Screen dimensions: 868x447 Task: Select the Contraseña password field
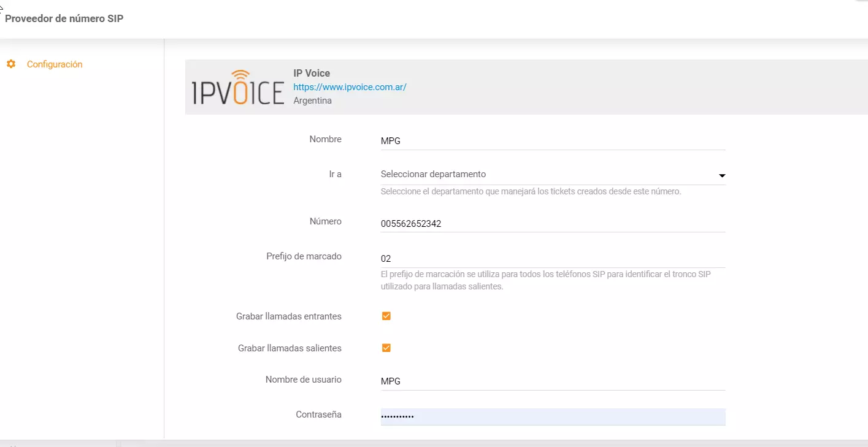click(552, 416)
